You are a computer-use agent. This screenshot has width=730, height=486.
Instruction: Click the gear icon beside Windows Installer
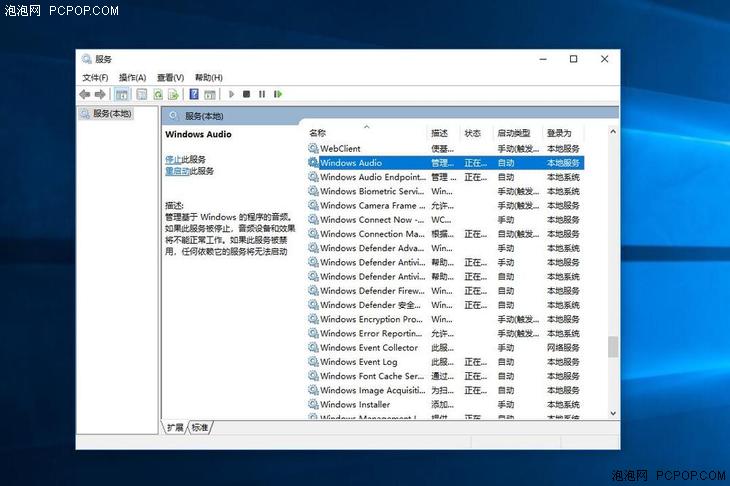point(313,405)
